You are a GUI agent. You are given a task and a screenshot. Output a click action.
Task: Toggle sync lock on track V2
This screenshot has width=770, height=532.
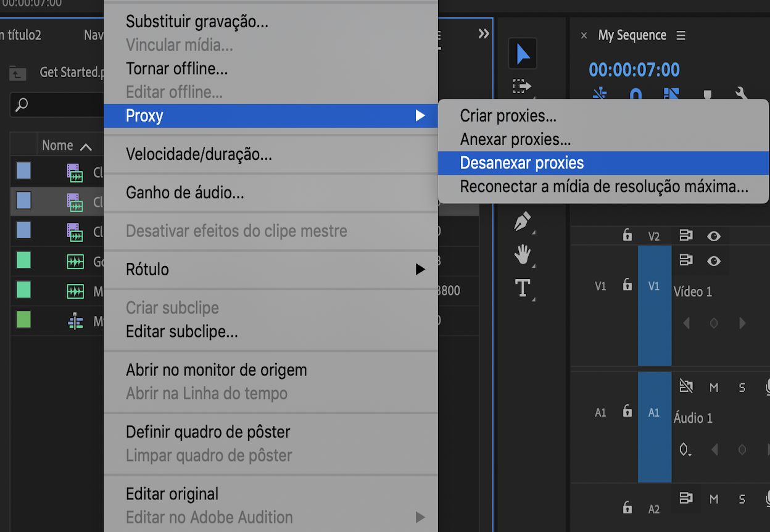[685, 236]
